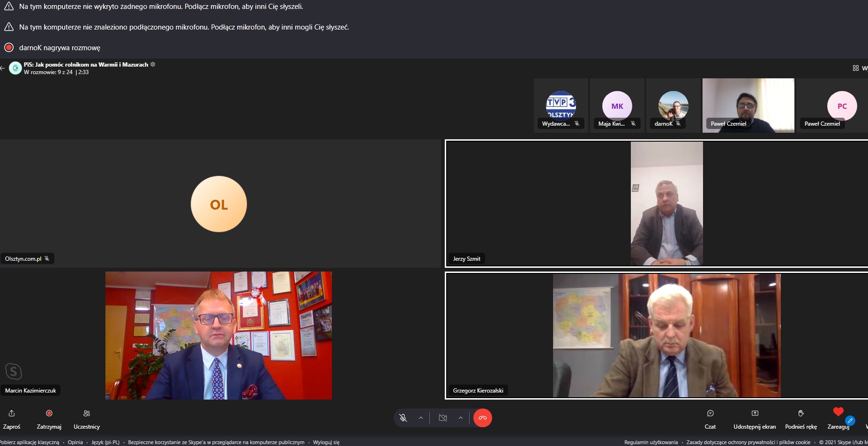Open the privacy and cookies policy link
Screen dimensions: 868x446
pos(748,442)
